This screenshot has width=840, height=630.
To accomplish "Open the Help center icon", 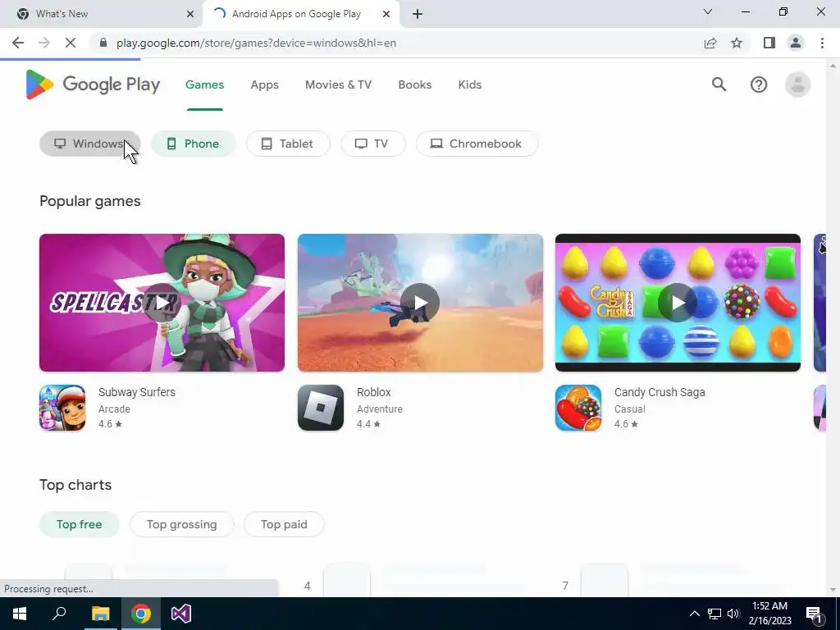I will [759, 84].
